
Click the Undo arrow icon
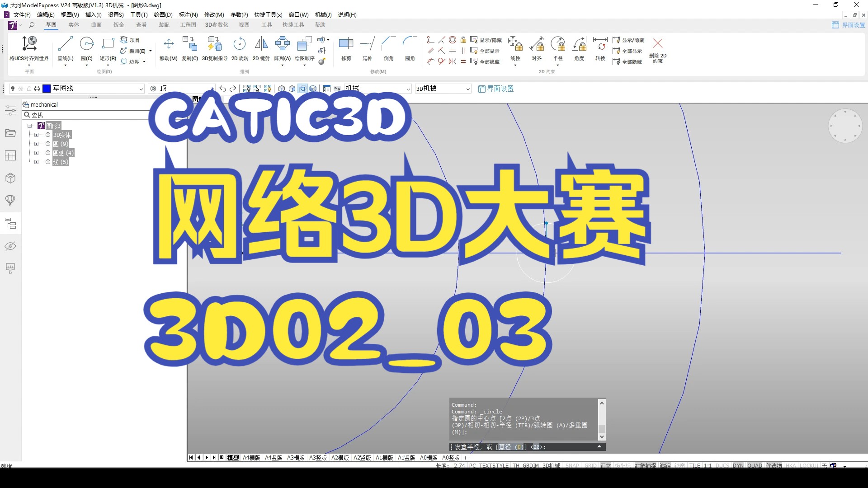(x=222, y=89)
